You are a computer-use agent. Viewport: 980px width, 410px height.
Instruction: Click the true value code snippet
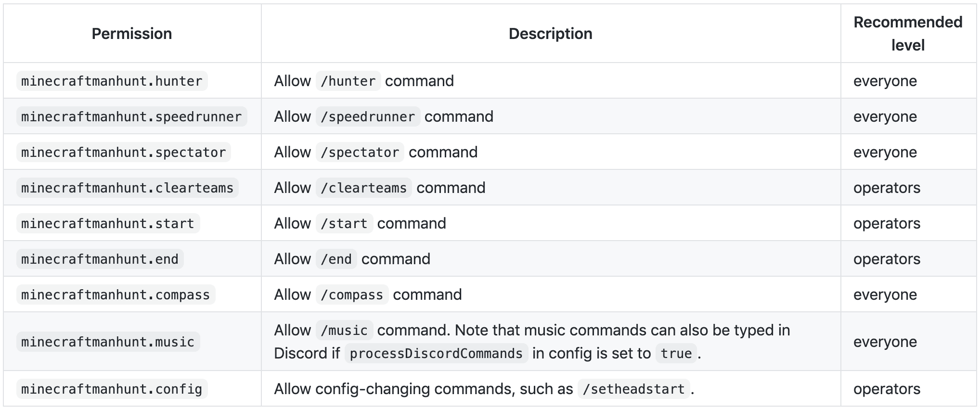(676, 353)
